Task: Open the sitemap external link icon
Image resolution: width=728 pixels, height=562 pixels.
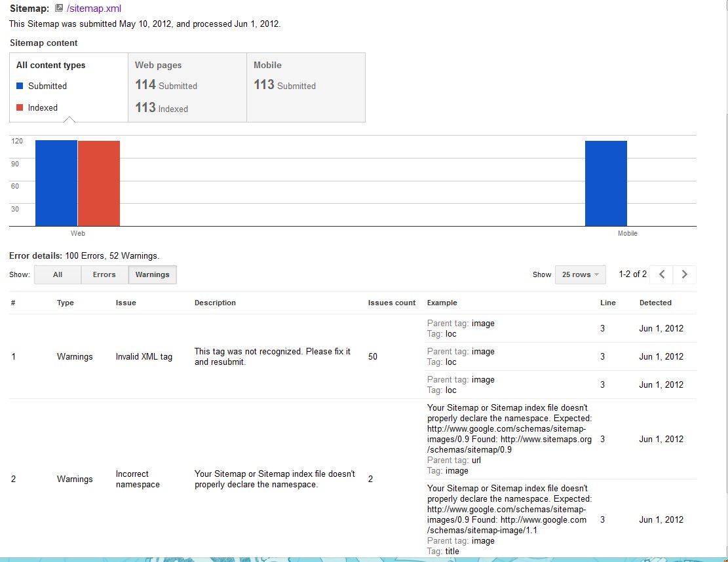Action: 59,9
